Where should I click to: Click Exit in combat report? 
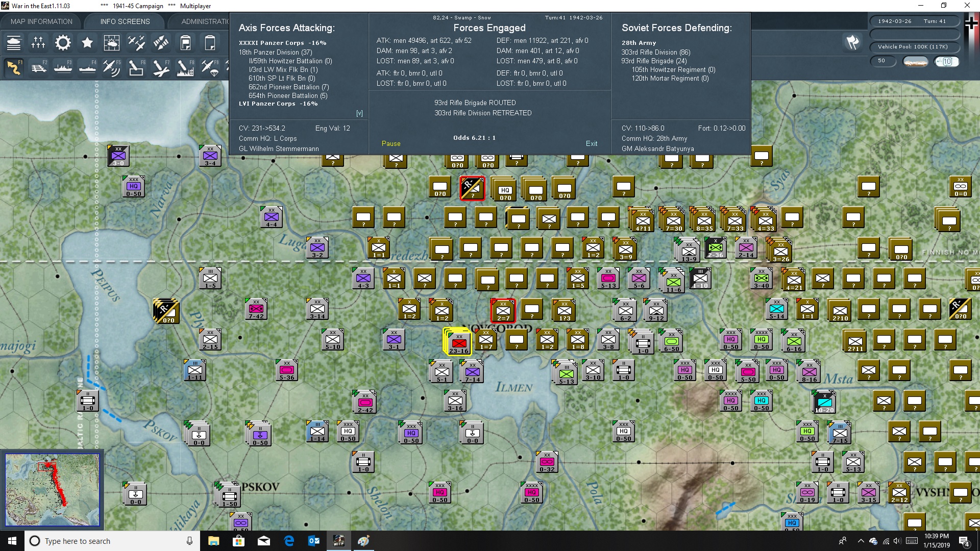(x=592, y=143)
